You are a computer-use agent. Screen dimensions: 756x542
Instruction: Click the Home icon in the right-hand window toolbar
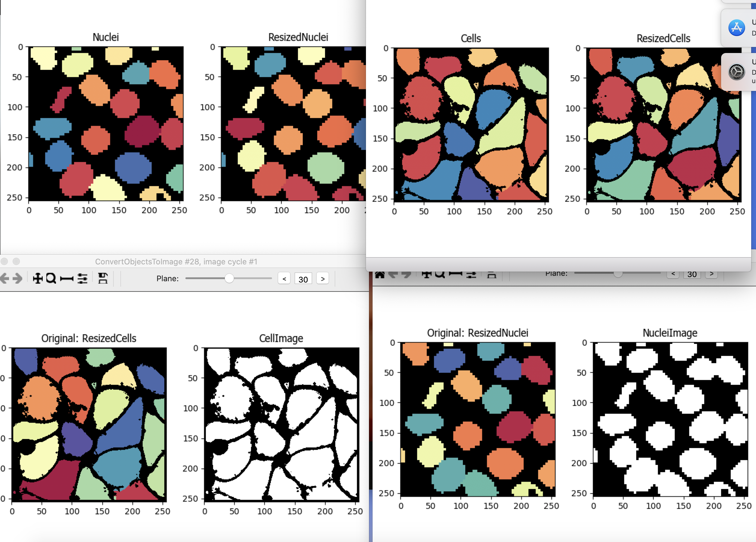380,275
